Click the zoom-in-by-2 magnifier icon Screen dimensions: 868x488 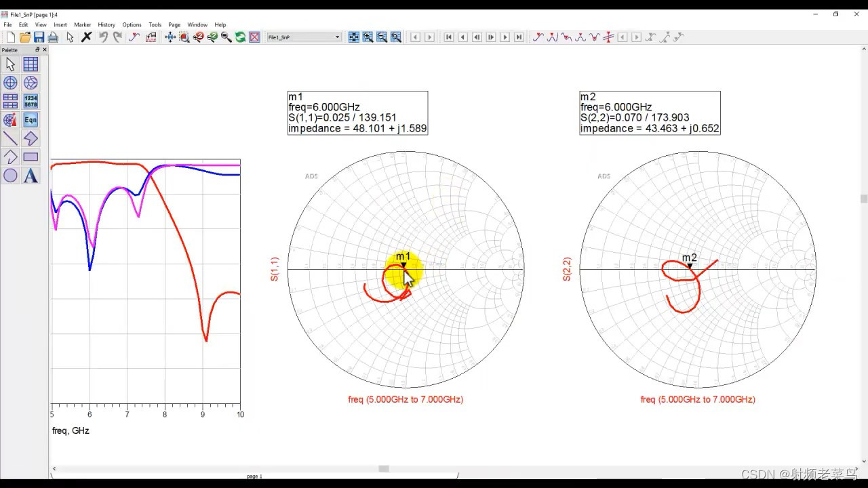tap(198, 37)
